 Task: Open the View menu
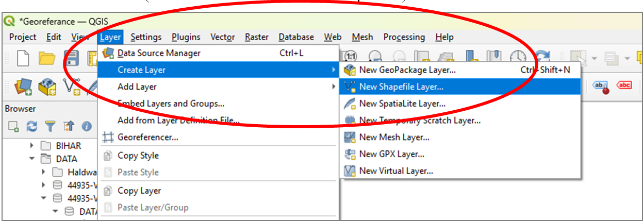click(x=80, y=37)
